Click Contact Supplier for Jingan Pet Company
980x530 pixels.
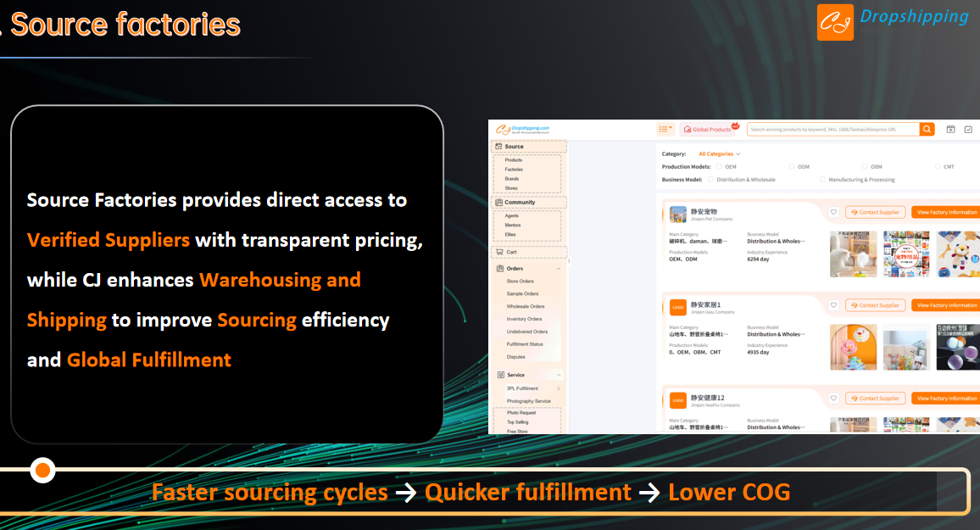pyautogui.click(x=875, y=212)
